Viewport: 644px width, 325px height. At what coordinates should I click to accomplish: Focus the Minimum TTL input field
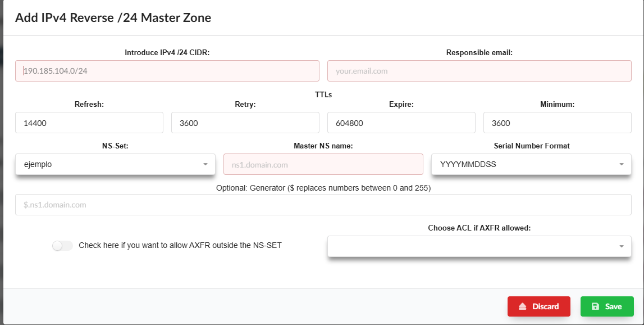557,123
